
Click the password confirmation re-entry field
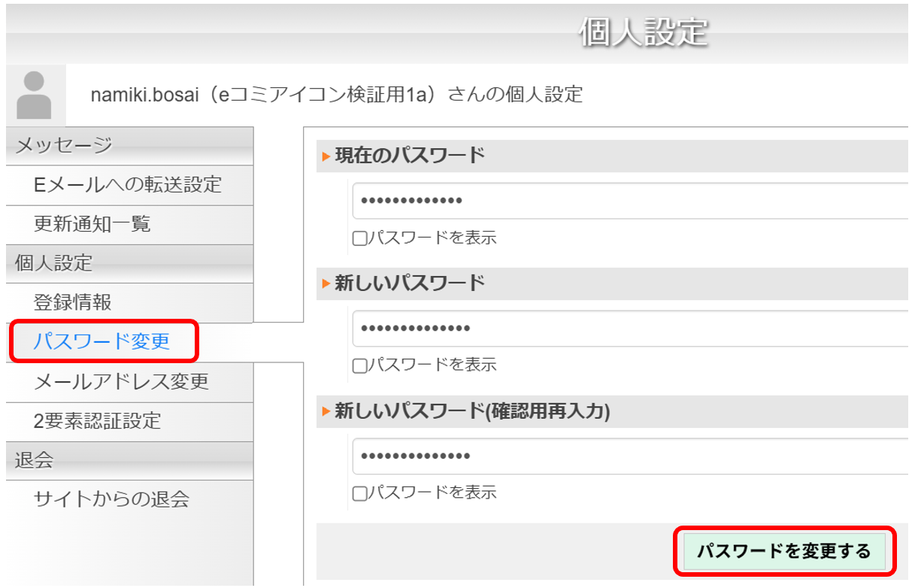pos(630,456)
